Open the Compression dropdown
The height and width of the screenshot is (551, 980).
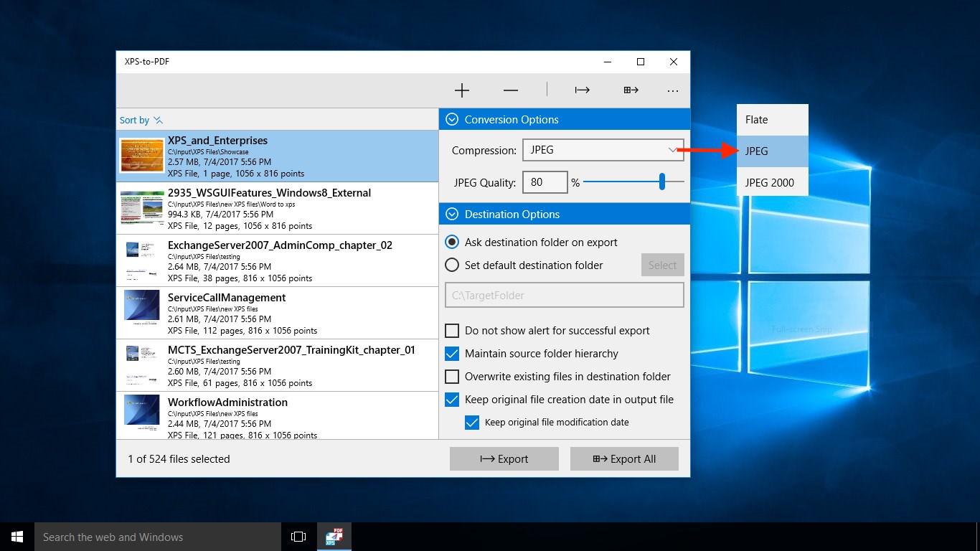(603, 150)
